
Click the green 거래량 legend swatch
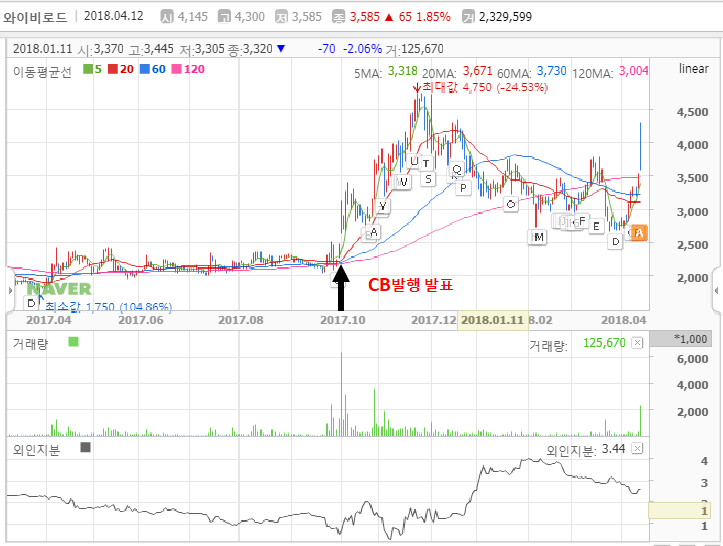pyautogui.click(x=73, y=342)
